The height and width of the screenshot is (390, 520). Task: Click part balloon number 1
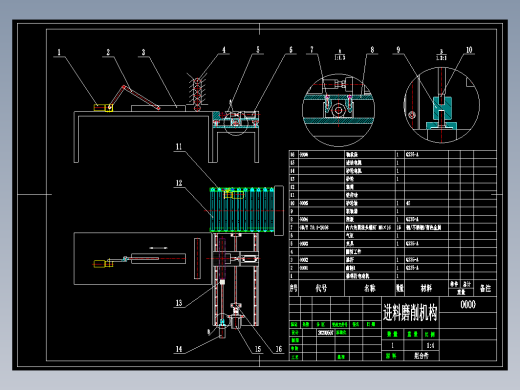pos(59,52)
